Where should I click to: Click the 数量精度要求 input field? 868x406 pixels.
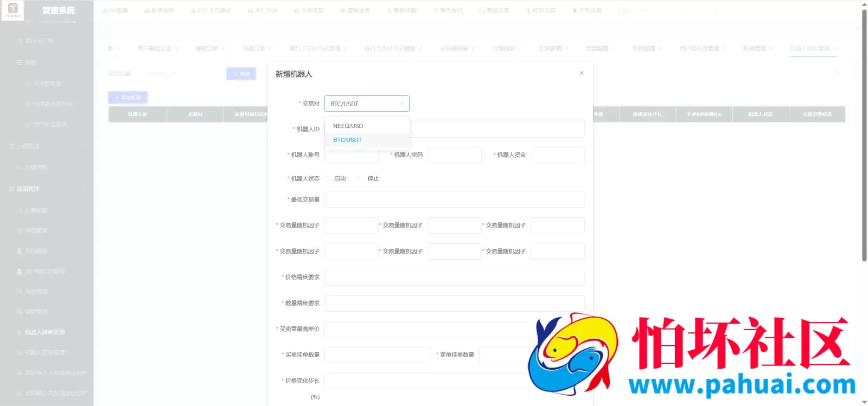tap(455, 303)
